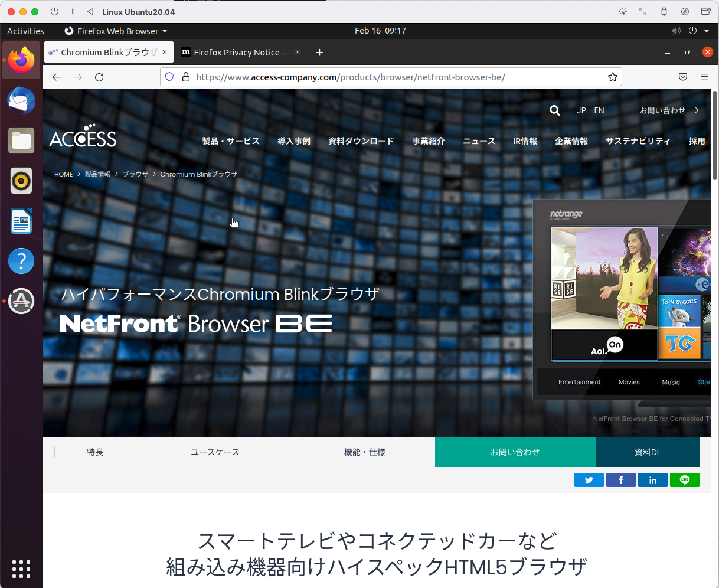
Task: Open the Firefox Web Browser app menu
Action: pos(116,31)
